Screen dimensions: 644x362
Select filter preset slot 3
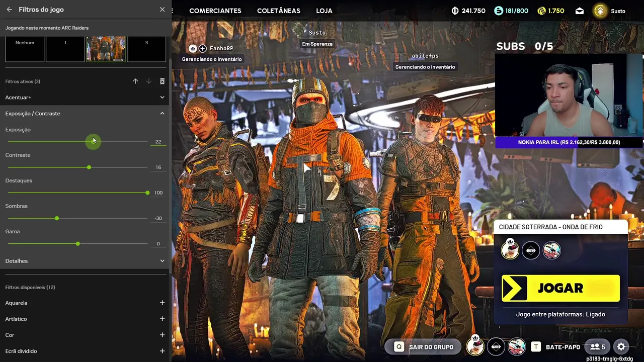pyautogui.click(x=146, y=49)
